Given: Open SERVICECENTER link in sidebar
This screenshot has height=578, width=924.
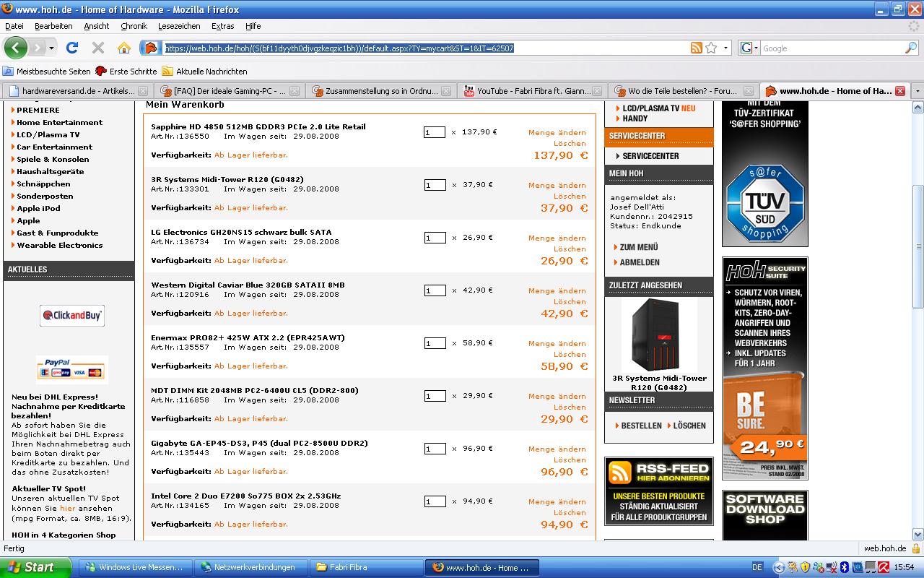Looking at the screenshot, I should pyautogui.click(x=650, y=155).
